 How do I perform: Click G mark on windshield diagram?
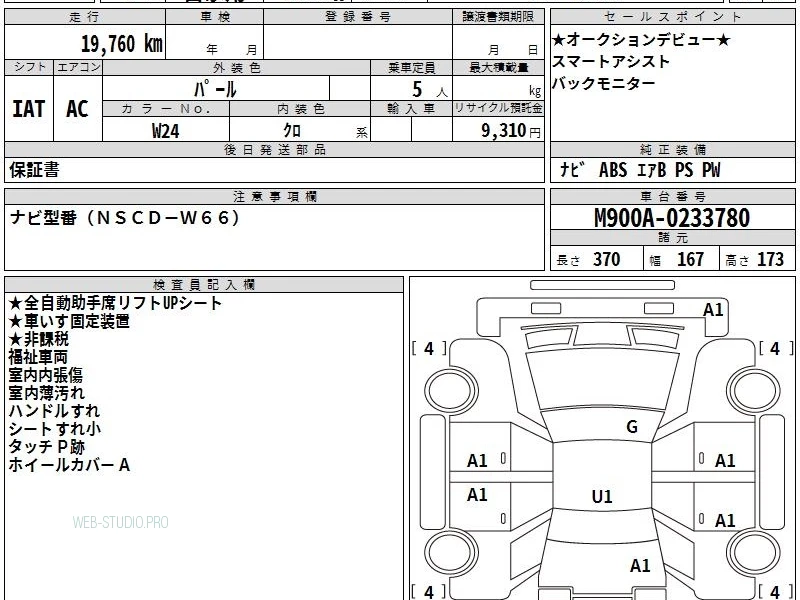coord(632,427)
